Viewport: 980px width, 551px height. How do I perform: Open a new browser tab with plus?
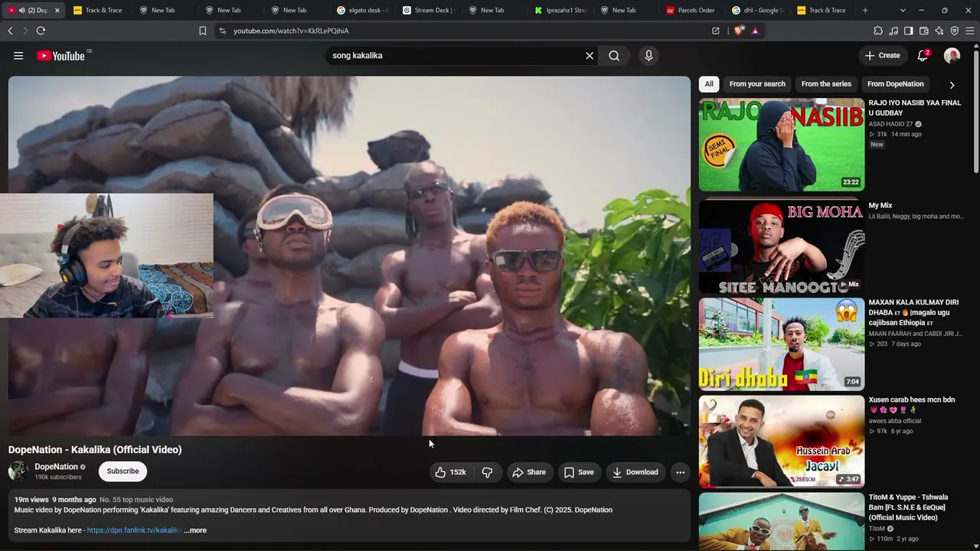[x=865, y=10]
